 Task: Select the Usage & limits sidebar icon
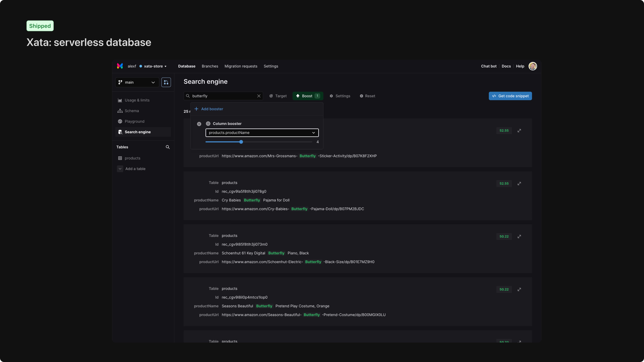click(120, 100)
